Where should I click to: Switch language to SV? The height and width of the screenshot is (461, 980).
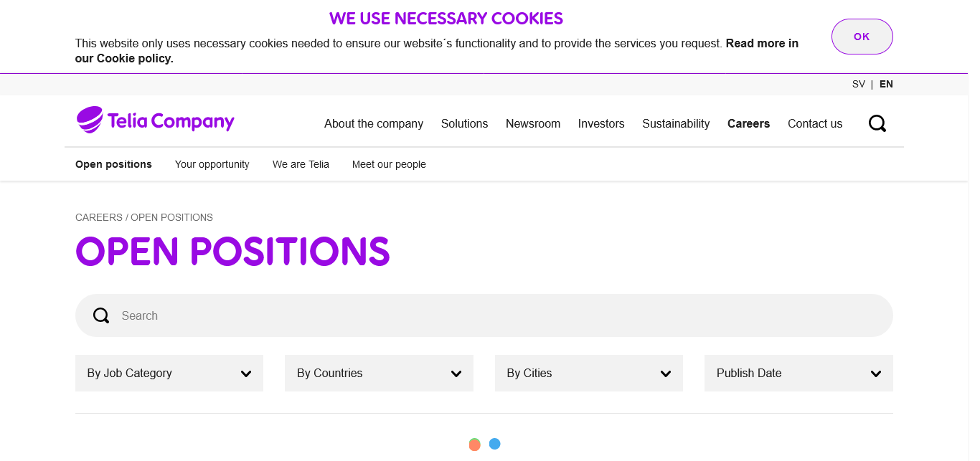point(858,84)
